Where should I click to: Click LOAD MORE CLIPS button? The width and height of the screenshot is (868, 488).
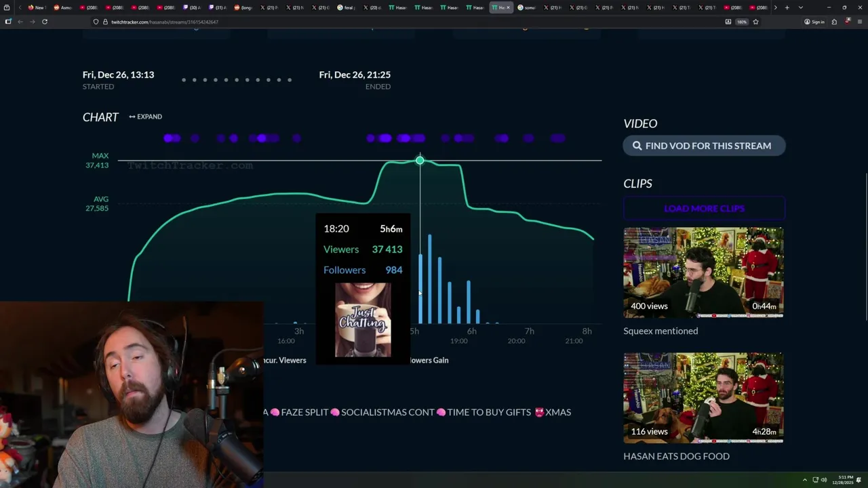pyautogui.click(x=704, y=208)
